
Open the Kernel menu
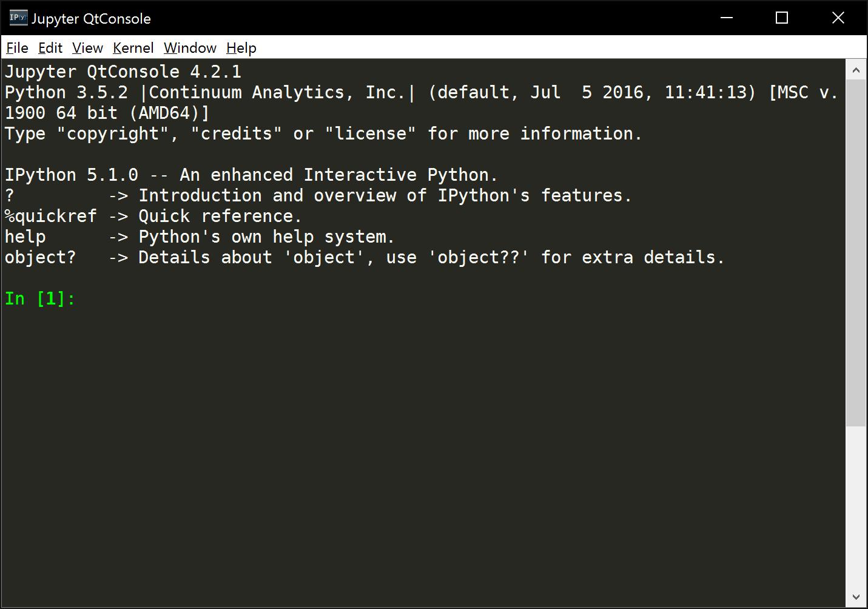[x=133, y=48]
